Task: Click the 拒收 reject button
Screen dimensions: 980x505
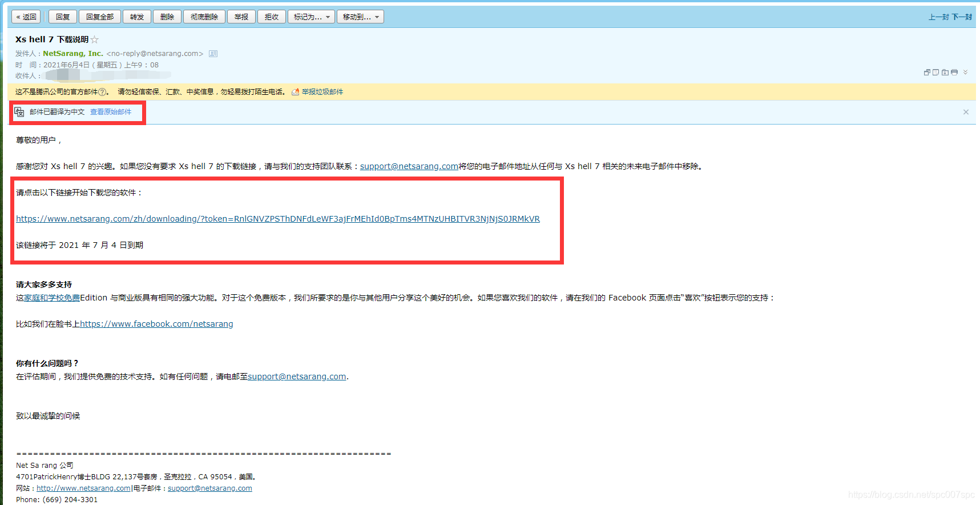Action: click(x=272, y=17)
